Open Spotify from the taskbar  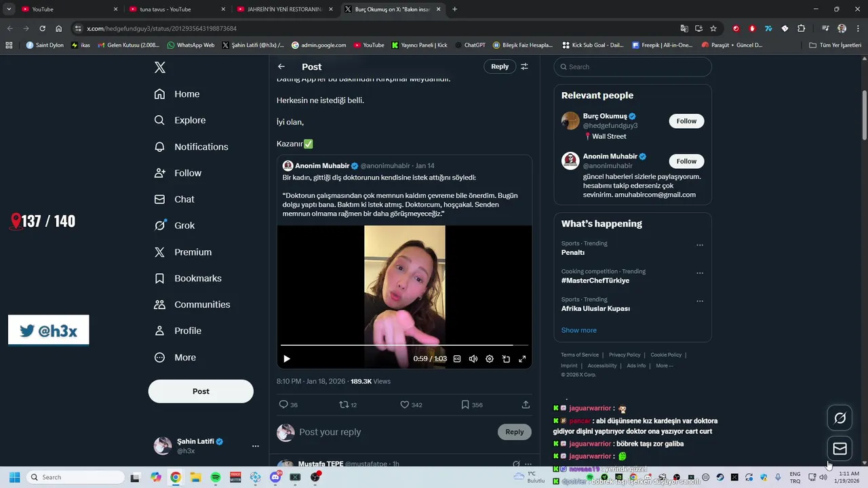click(216, 477)
